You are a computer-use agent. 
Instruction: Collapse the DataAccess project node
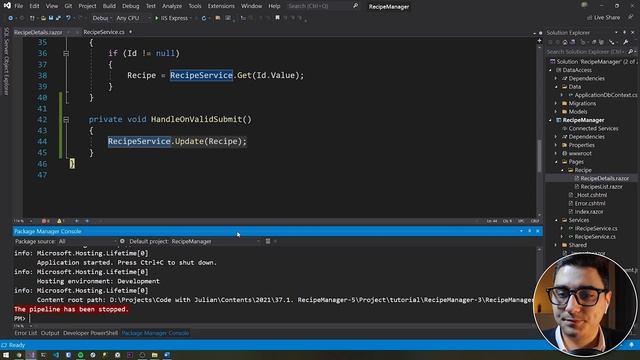tap(551, 70)
